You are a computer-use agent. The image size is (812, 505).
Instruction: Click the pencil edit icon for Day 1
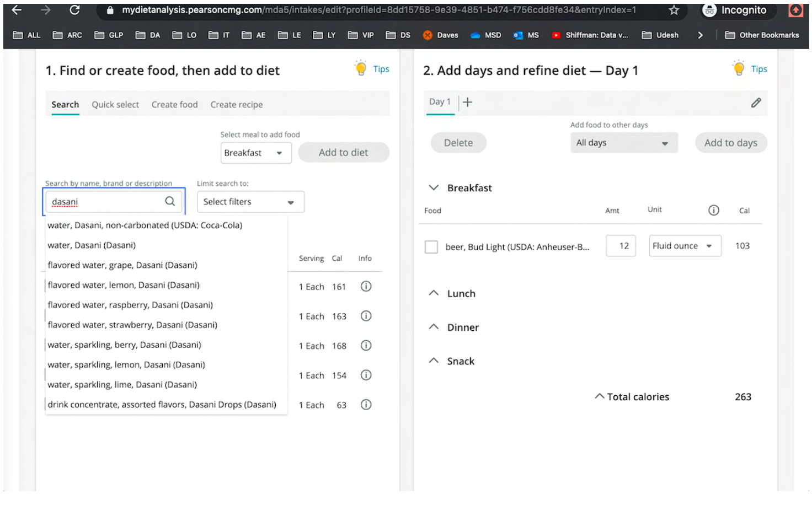[x=756, y=103]
